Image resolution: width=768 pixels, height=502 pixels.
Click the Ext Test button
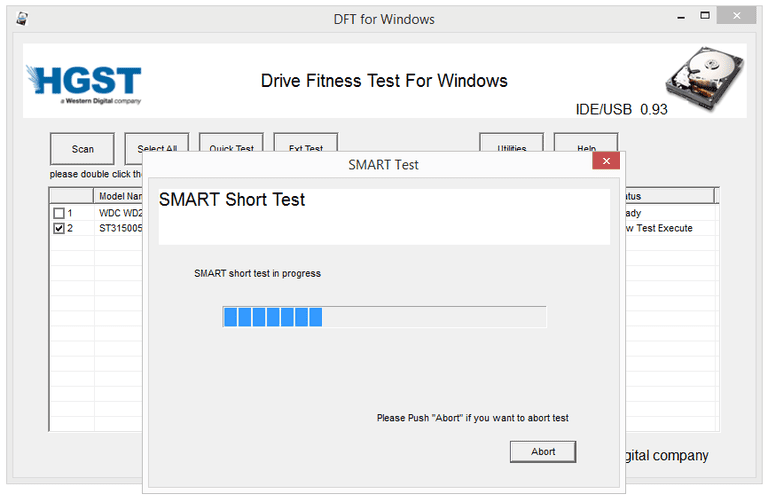[x=306, y=143]
